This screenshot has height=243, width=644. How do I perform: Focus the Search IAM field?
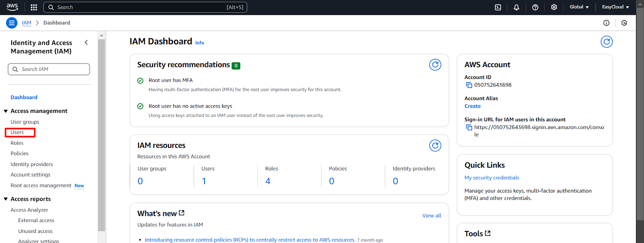pyautogui.click(x=49, y=69)
